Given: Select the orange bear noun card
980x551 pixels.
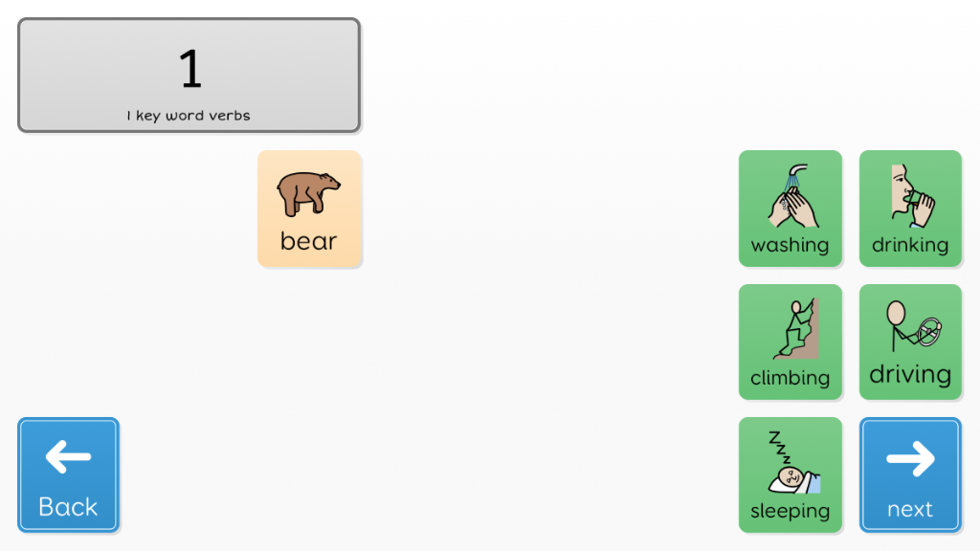Looking at the screenshot, I should tap(309, 209).
